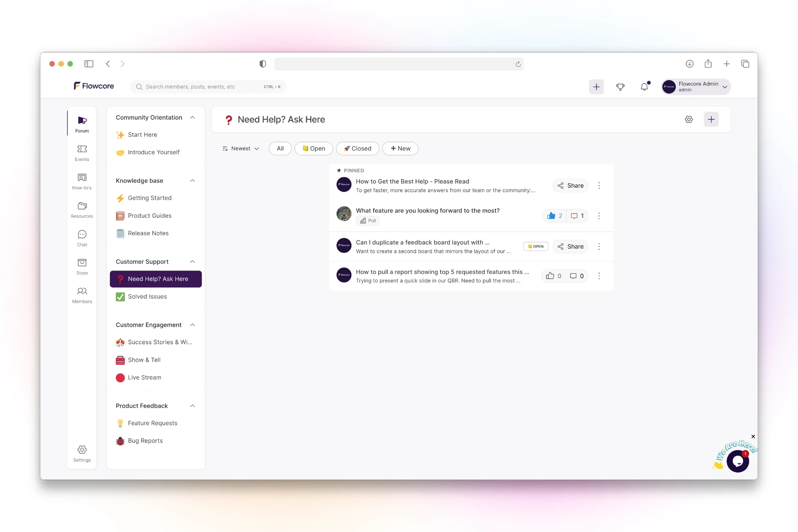Open space settings gear in header
Image resolution: width=798 pixels, height=532 pixels.
coord(689,120)
